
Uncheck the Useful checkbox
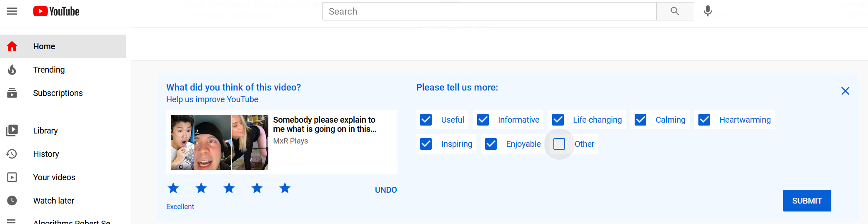pos(426,120)
